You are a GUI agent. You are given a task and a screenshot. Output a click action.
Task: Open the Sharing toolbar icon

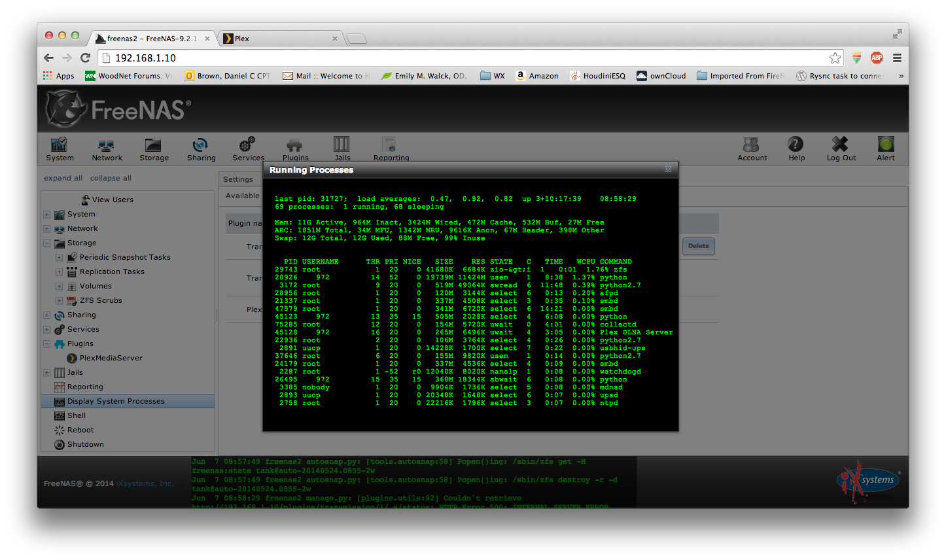coord(201,149)
